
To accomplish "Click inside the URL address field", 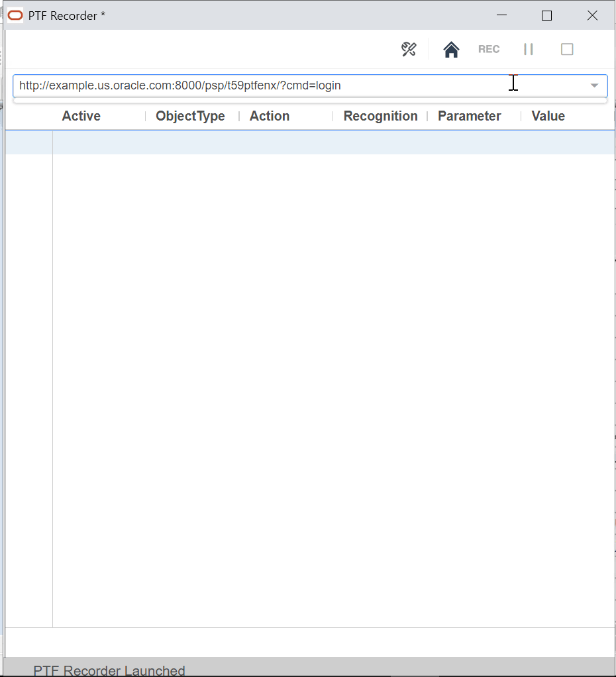I will 265,85.
